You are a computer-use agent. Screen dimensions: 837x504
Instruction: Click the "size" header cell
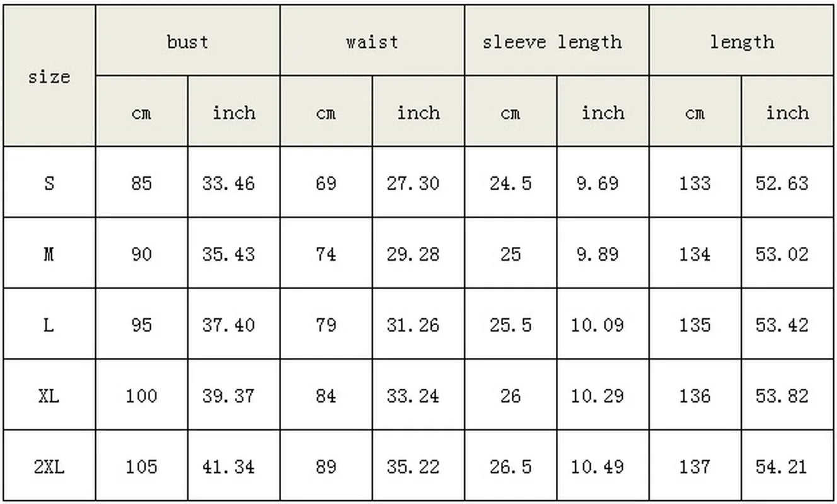click(x=49, y=77)
